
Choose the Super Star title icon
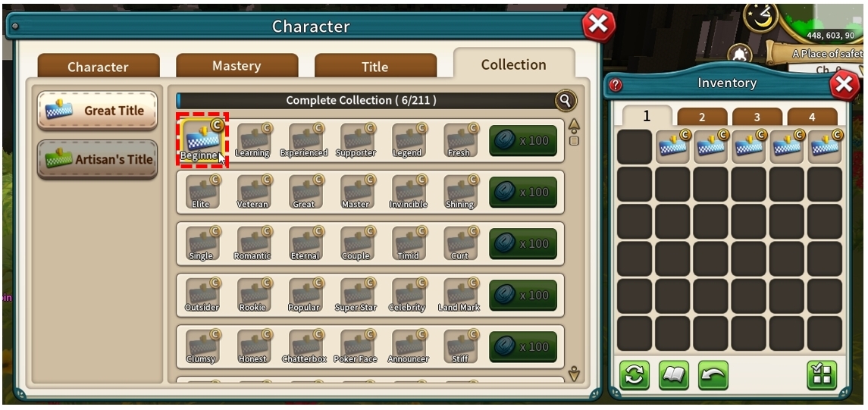[x=356, y=295]
